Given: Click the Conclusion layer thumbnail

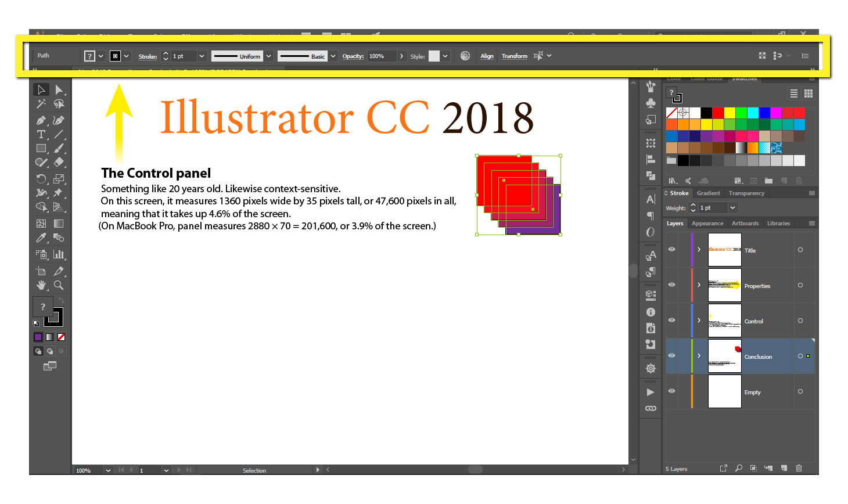Looking at the screenshot, I should (x=724, y=356).
